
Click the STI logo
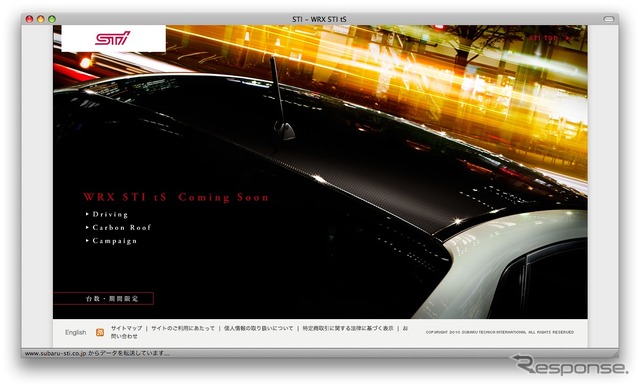(x=113, y=38)
